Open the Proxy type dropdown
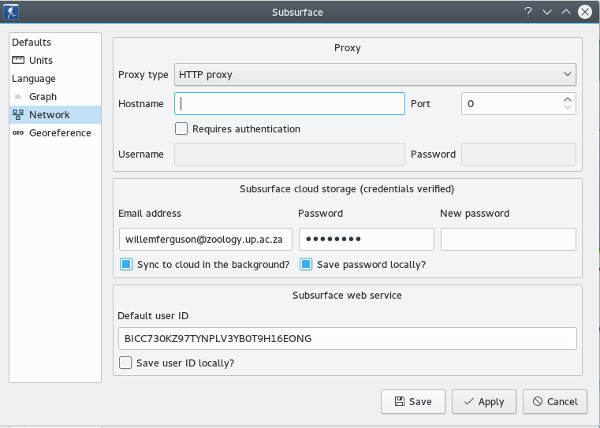Image resolution: width=600 pixels, height=428 pixels. click(375, 74)
